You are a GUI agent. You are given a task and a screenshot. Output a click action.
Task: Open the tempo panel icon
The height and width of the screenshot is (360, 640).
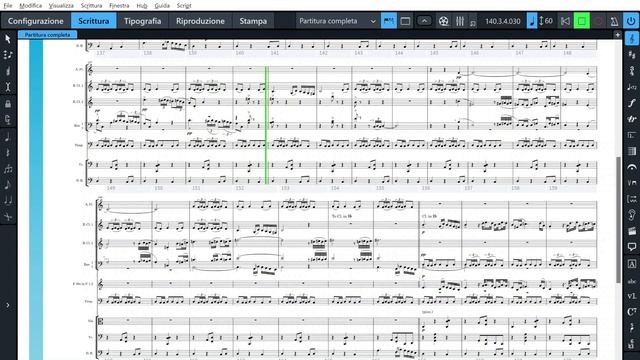click(x=631, y=87)
